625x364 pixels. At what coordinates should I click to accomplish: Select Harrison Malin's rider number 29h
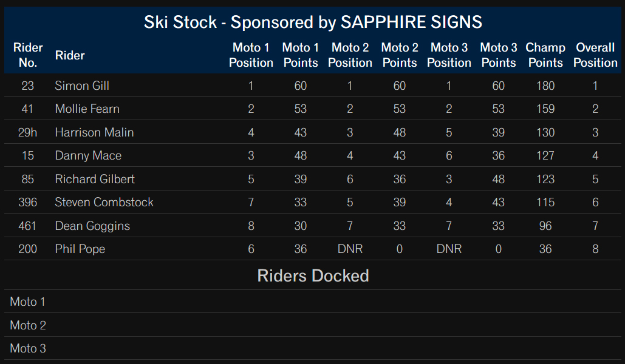(x=27, y=132)
